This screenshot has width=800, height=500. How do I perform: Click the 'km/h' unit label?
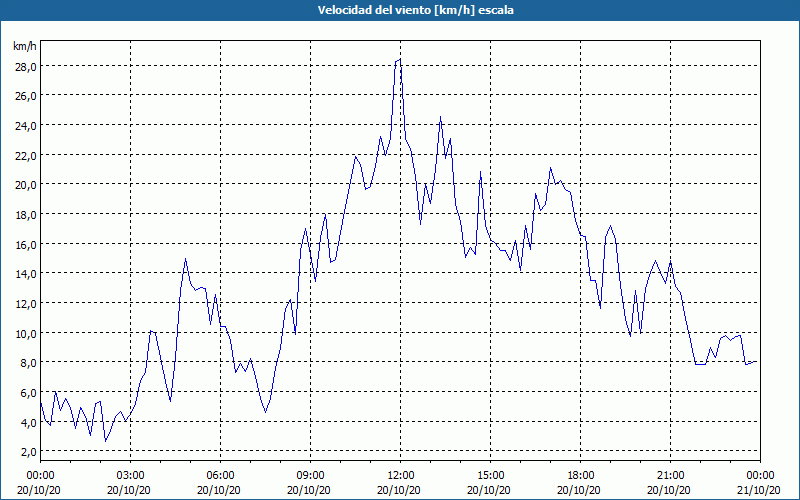click(x=24, y=46)
